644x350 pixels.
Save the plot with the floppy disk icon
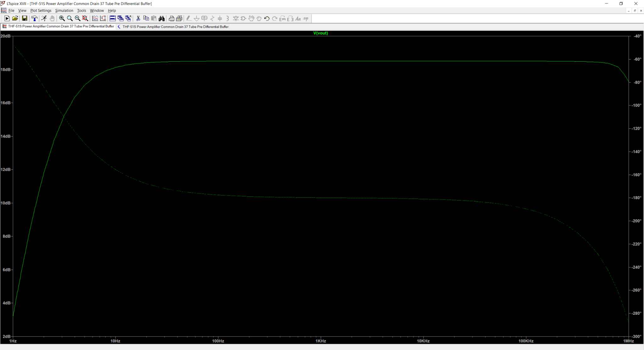25,19
